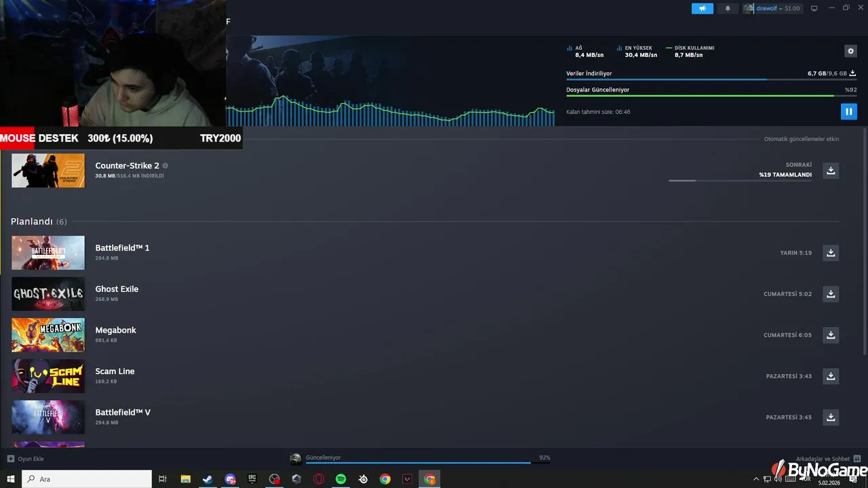Click the Ara taskbar search box
The height and width of the screenshot is (488, 868).
pyautogui.click(x=87, y=479)
